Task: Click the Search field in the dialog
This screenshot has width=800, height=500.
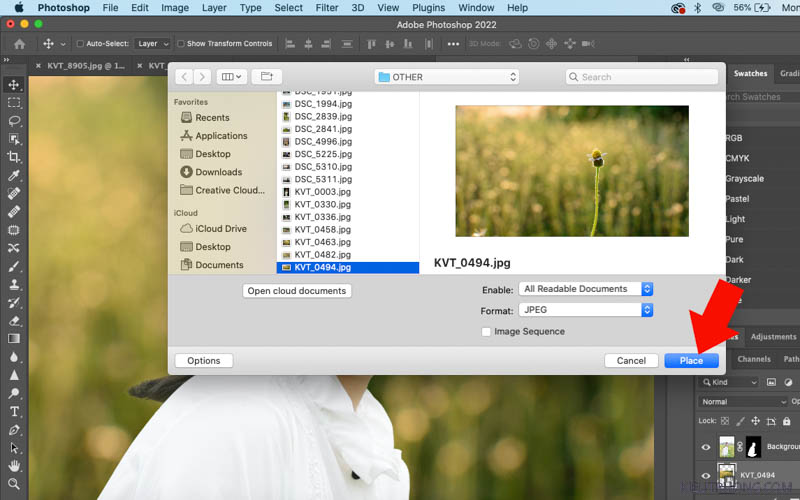Action: (641, 77)
